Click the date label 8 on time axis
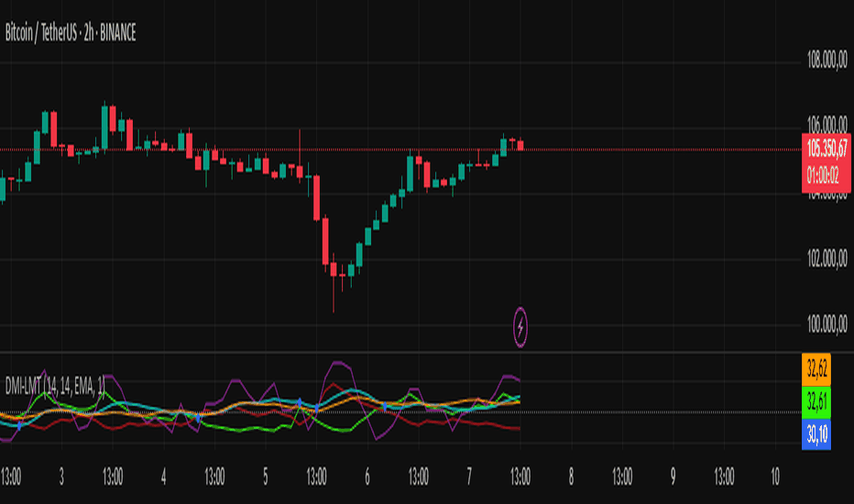Viewport: 854px width, 504px height. (x=571, y=477)
